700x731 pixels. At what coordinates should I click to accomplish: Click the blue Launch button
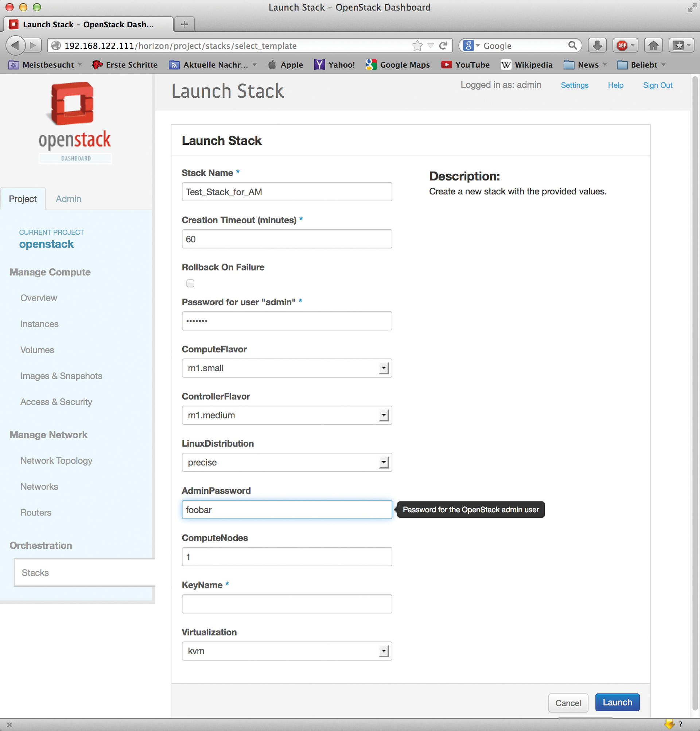coord(617,702)
